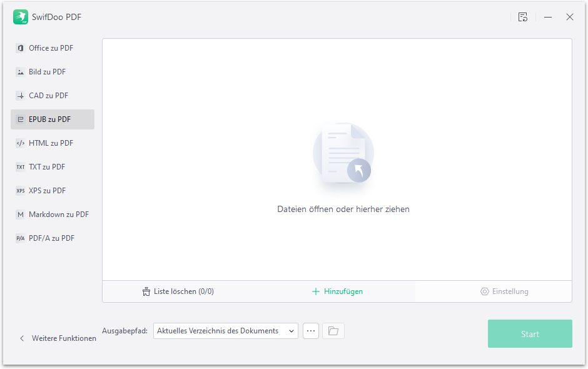Click the PDF/A zu PDF icon

click(x=21, y=238)
